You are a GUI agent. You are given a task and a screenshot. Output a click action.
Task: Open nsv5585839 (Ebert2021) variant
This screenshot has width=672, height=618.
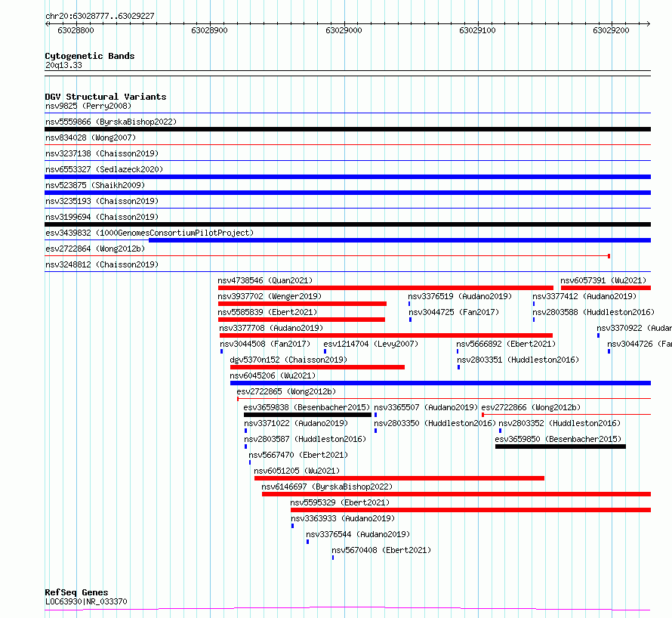coord(267,312)
